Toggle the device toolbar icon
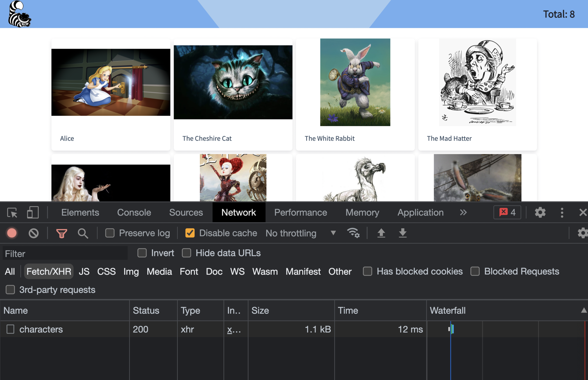588x380 pixels. 33,213
